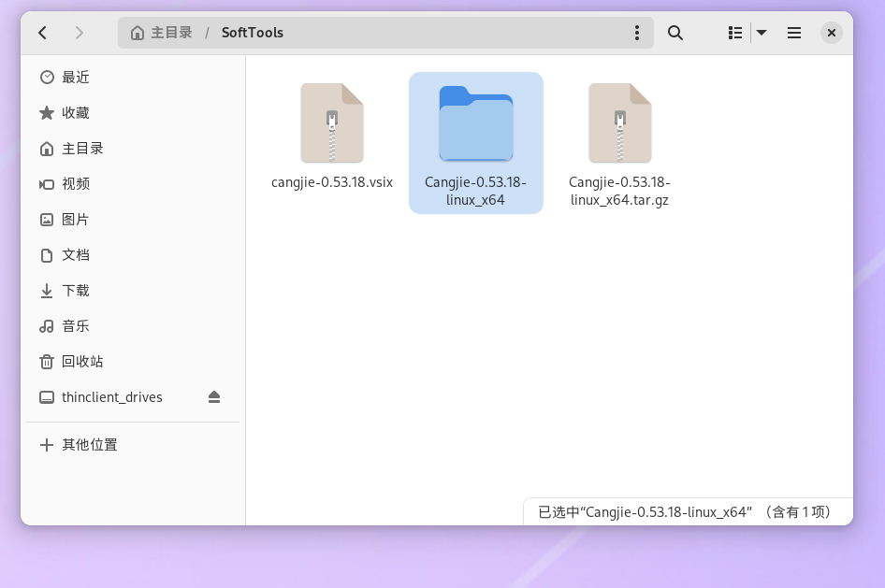This screenshot has height=588, width=885.
Task: Click the Cangjie-0.53.18-linux_x64 folder name label
Action: pyautogui.click(x=475, y=191)
